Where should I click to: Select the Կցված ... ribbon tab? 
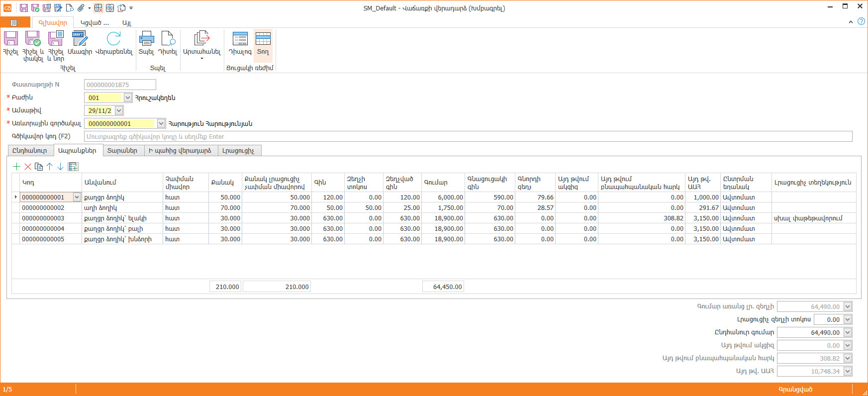point(95,22)
